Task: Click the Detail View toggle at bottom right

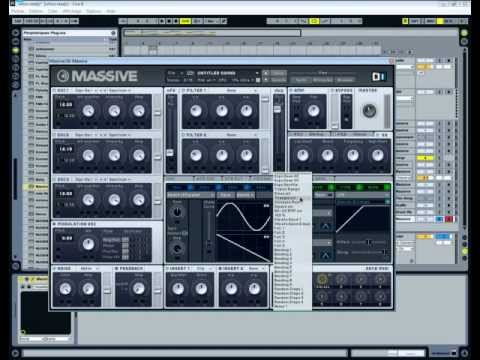Action: [x=464, y=353]
